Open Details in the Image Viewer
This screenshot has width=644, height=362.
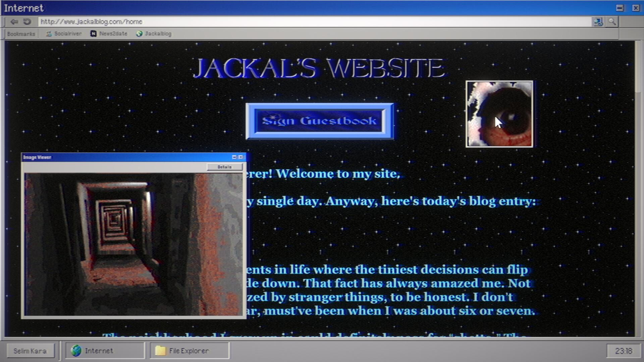225,167
